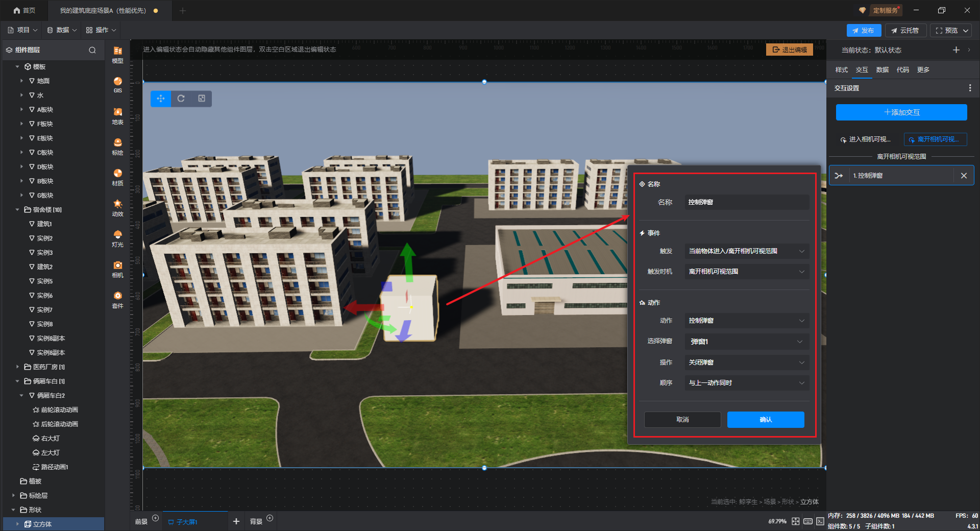Click the scale tool in viewport toolbar
This screenshot has height=531, width=980.
202,99
